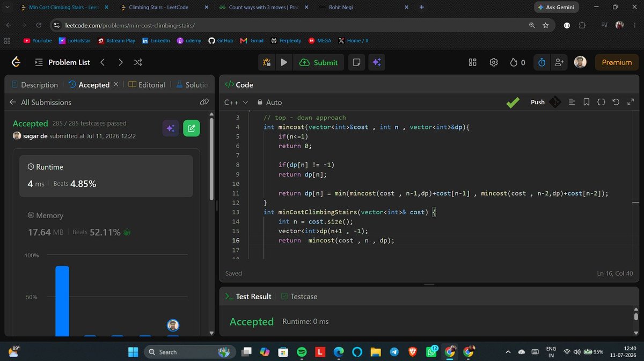Click the bookmark icon in editor toolbar
The image size is (644, 361).
tap(587, 102)
